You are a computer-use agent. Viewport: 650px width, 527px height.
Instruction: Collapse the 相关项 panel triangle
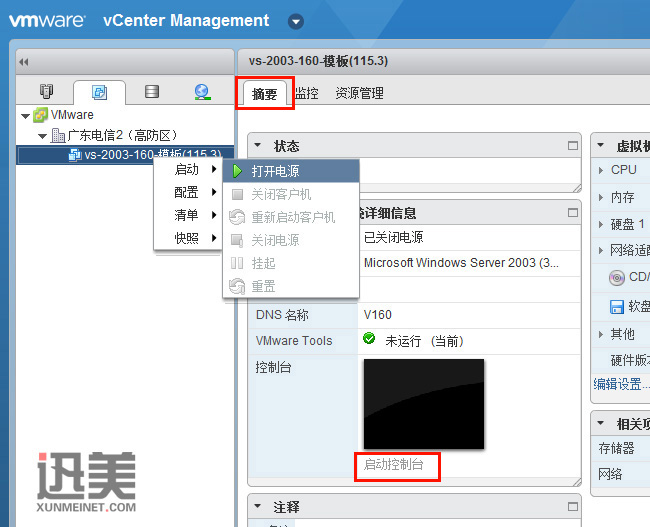[x=600, y=423]
